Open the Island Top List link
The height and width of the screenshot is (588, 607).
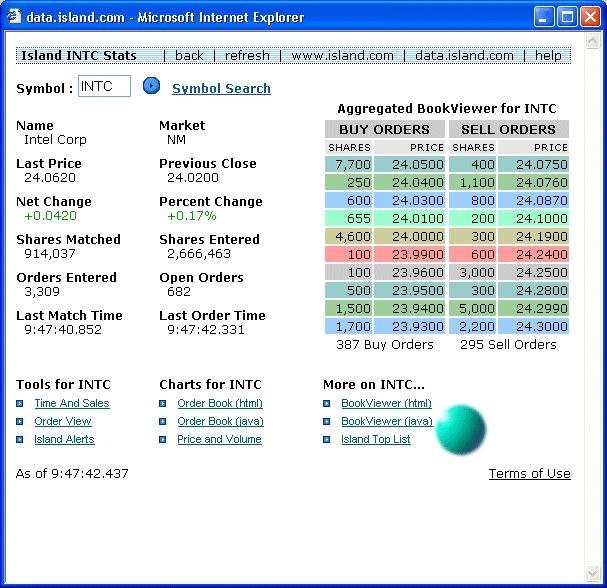tap(376, 439)
